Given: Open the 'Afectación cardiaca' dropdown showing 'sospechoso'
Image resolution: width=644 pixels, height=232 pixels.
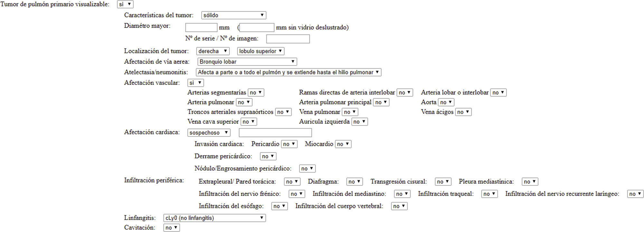Looking at the screenshot, I should coord(209,133).
